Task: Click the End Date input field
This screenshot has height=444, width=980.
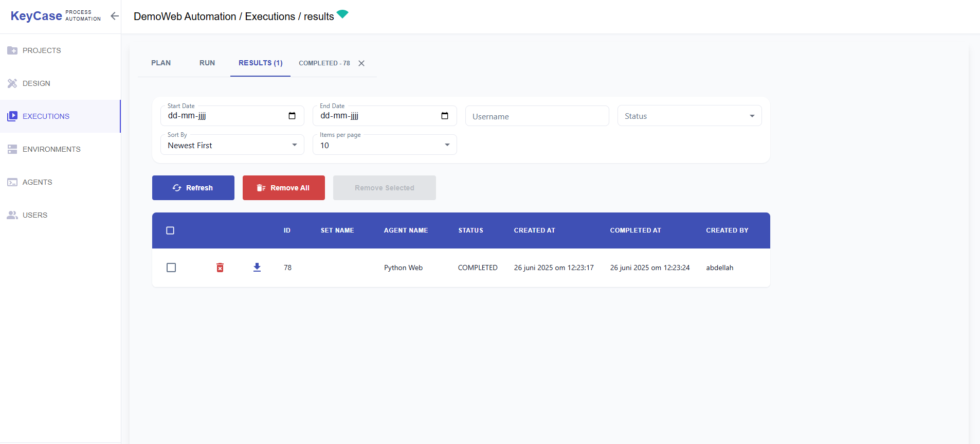Action: pos(385,116)
